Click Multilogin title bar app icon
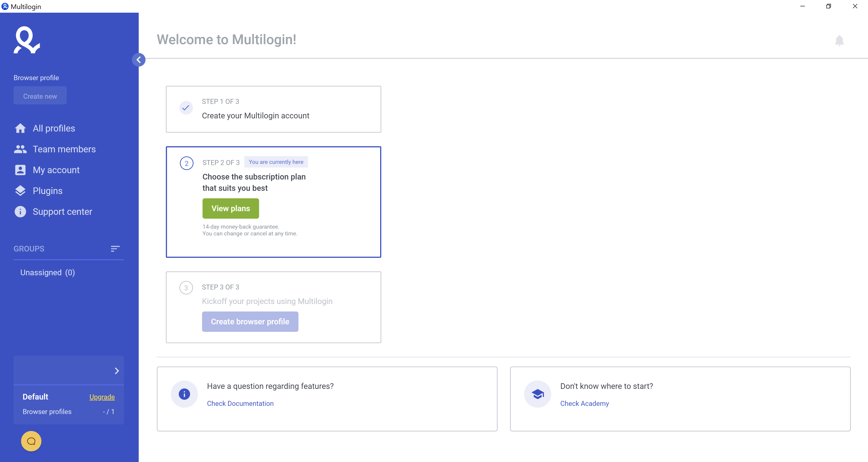Viewport: 868px width, 462px height. click(5, 6)
